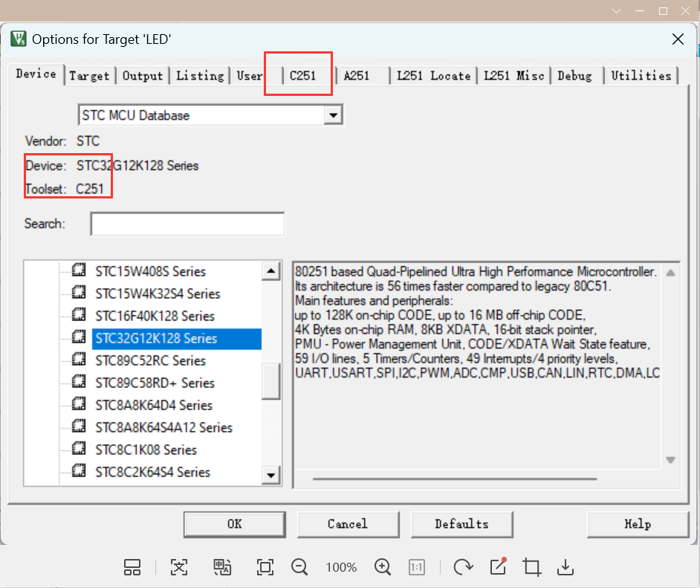
Task: Click the description pane horizontal scrollbar
Action: click(455, 479)
